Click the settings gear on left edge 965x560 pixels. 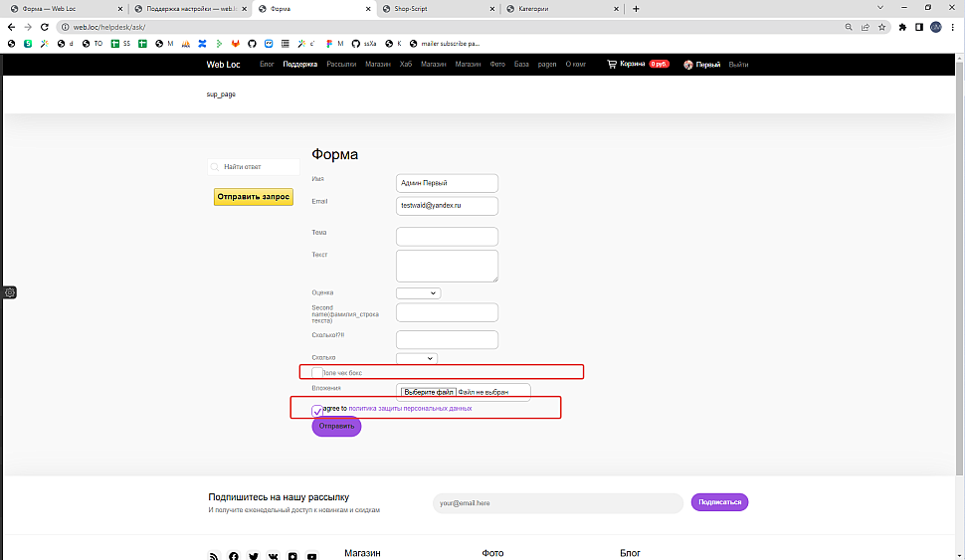(x=9, y=292)
